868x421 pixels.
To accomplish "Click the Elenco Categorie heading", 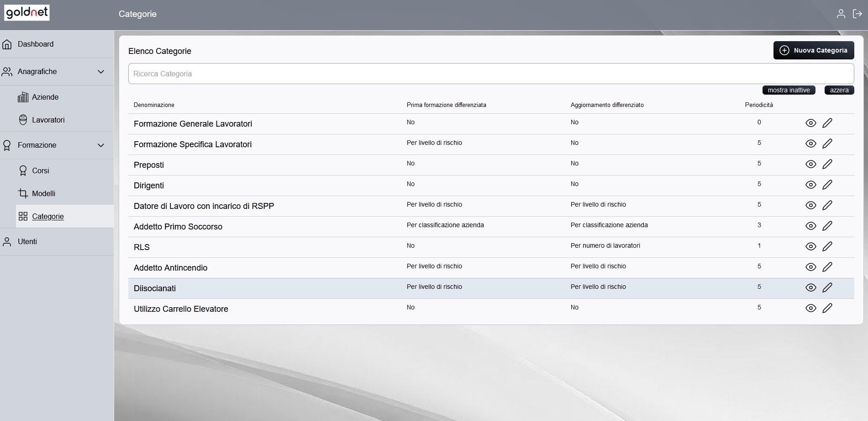I will pyautogui.click(x=160, y=51).
